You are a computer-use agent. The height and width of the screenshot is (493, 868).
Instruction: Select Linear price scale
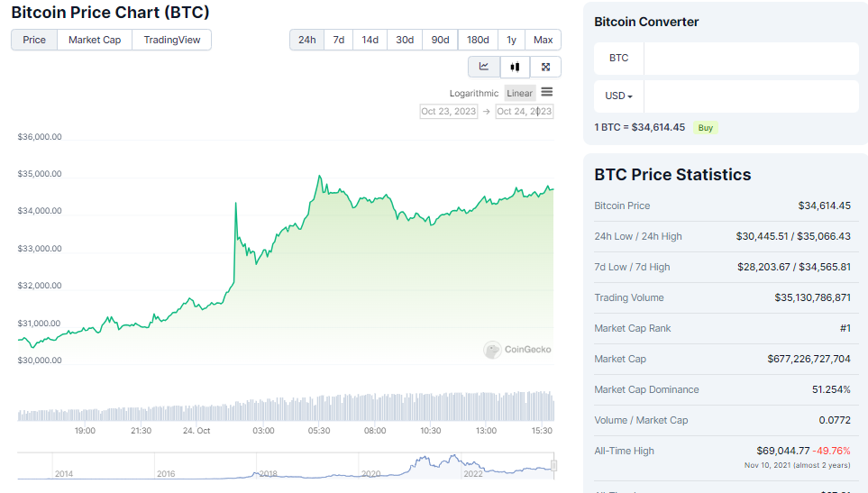(519, 93)
